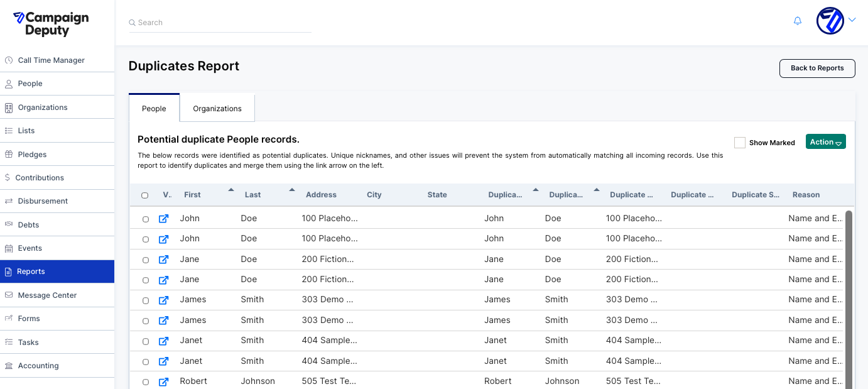
Task: Select the People tab
Action: 154,108
